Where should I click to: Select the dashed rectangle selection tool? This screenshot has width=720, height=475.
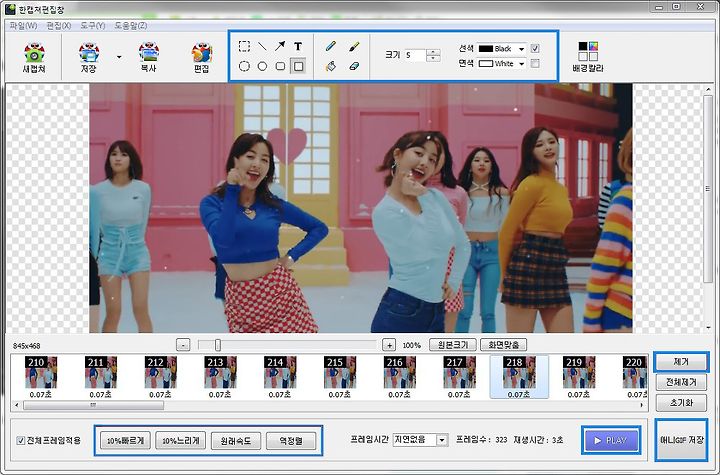244,46
